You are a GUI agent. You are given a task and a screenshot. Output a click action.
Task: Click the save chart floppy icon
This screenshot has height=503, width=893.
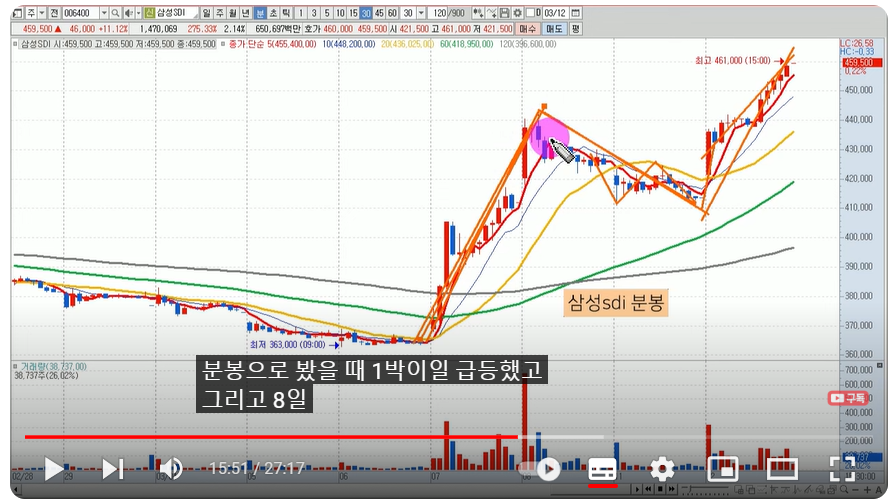pos(504,13)
